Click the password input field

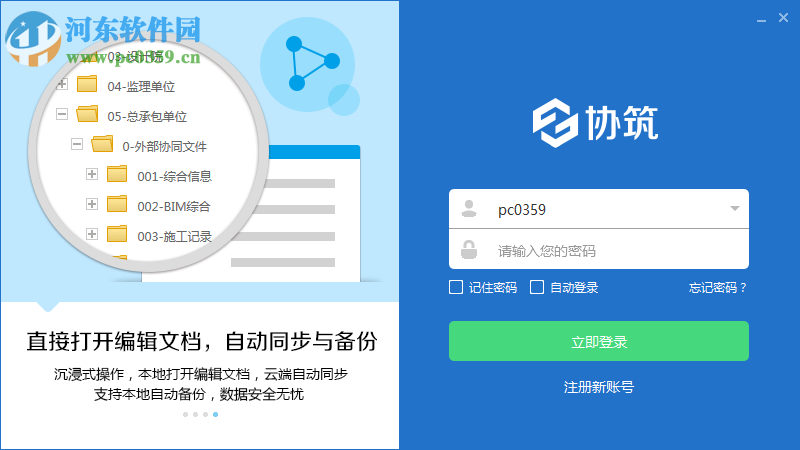pyautogui.click(x=598, y=249)
